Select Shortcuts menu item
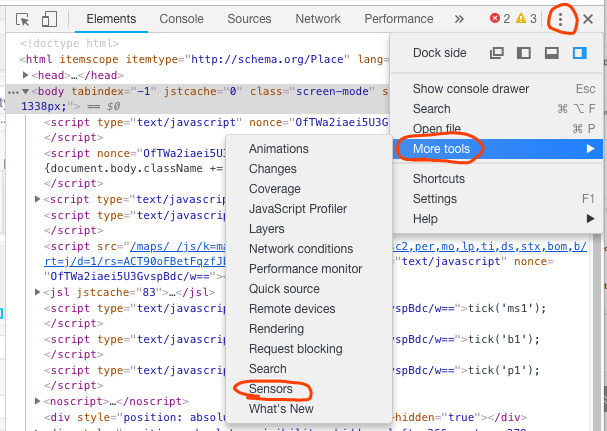The height and width of the screenshot is (431, 607). point(498,179)
